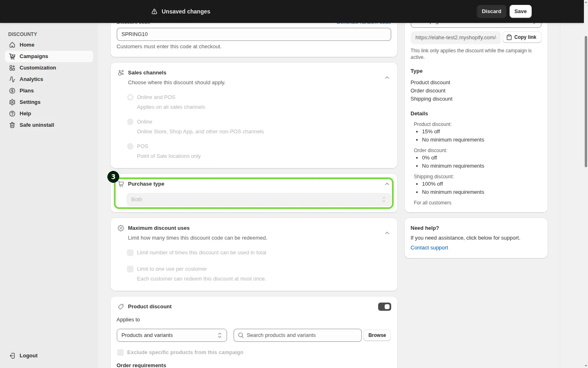588x368 pixels.
Task: Select the Online and POS radio option
Action: coord(130,97)
